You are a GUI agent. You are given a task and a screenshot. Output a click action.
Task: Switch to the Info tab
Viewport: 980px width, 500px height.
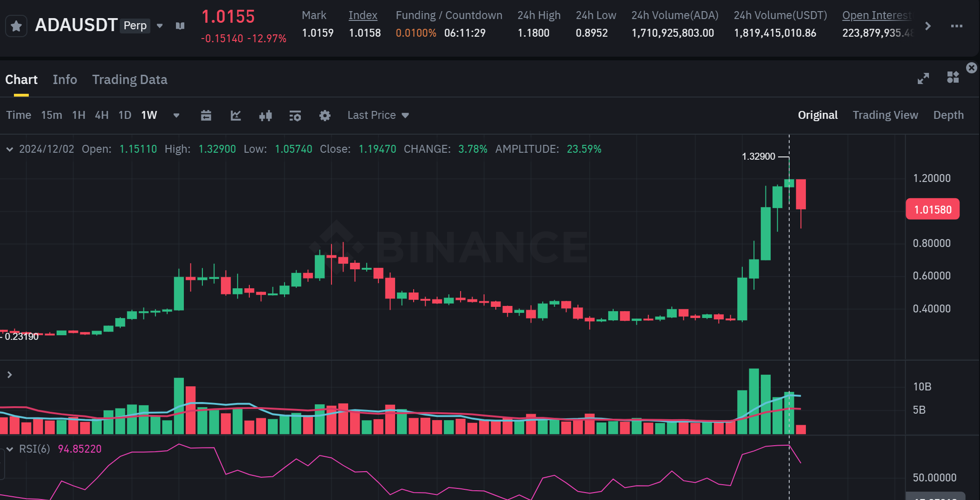(65, 79)
